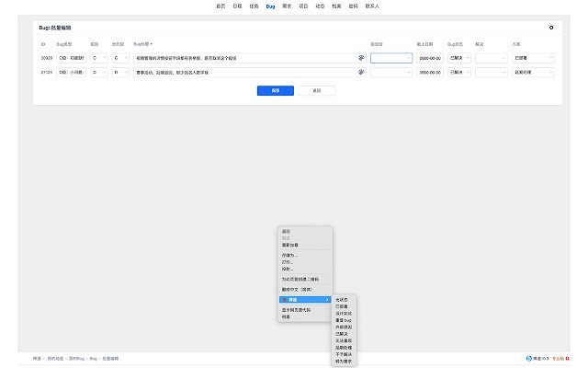Click the 返回 button next to save
The height and width of the screenshot is (368, 588).
pos(317,90)
